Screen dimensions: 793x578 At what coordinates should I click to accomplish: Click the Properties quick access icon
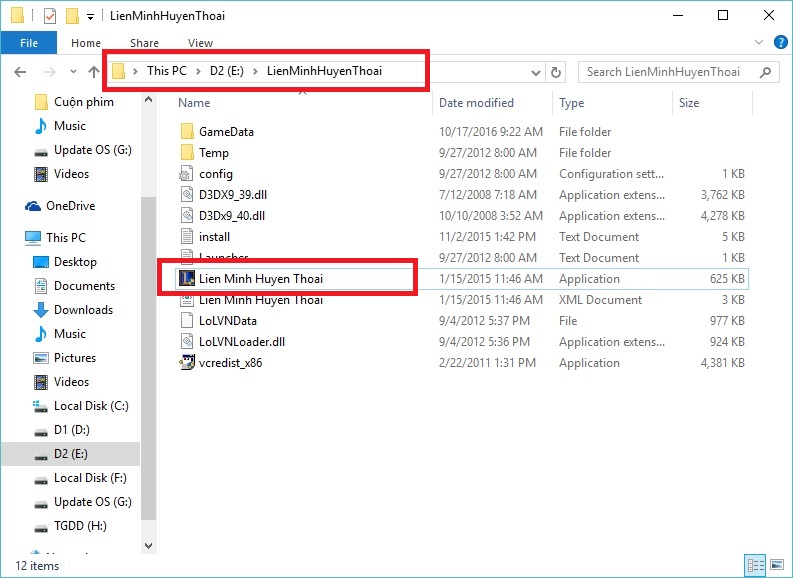pos(50,16)
